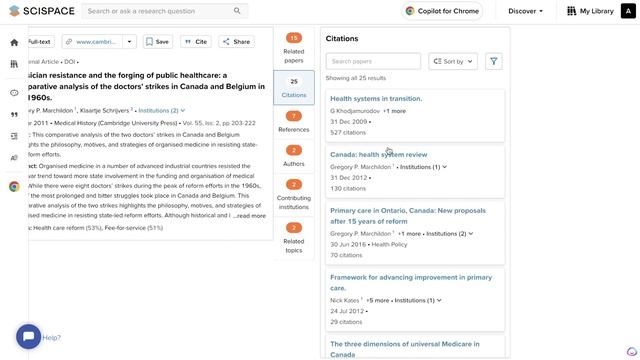The height and width of the screenshot is (360, 640).
Task: Open the Home icon in left sidebar
Action: pos(14,42)
